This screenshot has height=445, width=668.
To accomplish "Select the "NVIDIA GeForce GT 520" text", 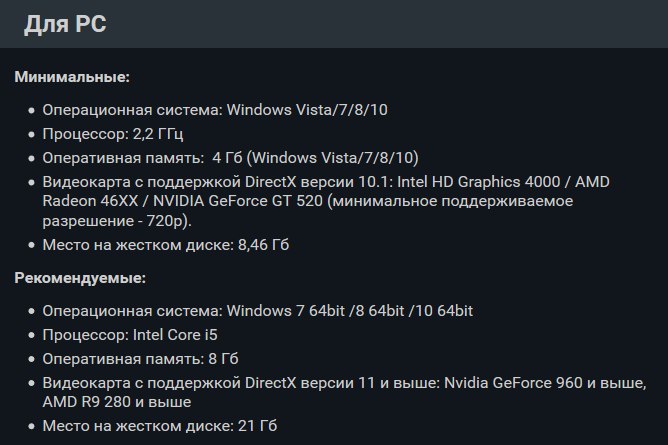I will click(238, 201).
